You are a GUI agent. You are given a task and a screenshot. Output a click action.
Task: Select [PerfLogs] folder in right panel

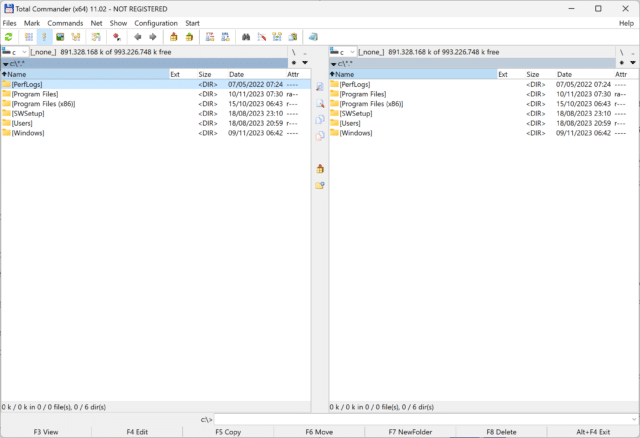(483, 84)
